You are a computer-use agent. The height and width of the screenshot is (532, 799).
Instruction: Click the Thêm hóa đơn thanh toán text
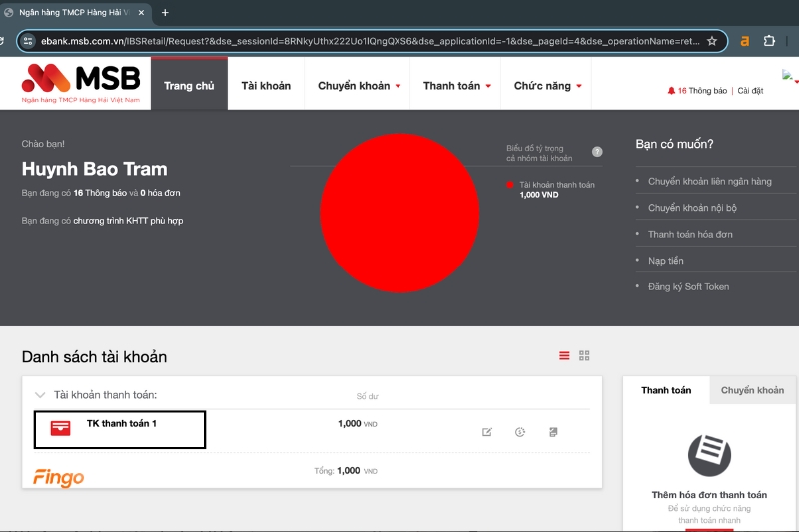[x=709, y=495]
